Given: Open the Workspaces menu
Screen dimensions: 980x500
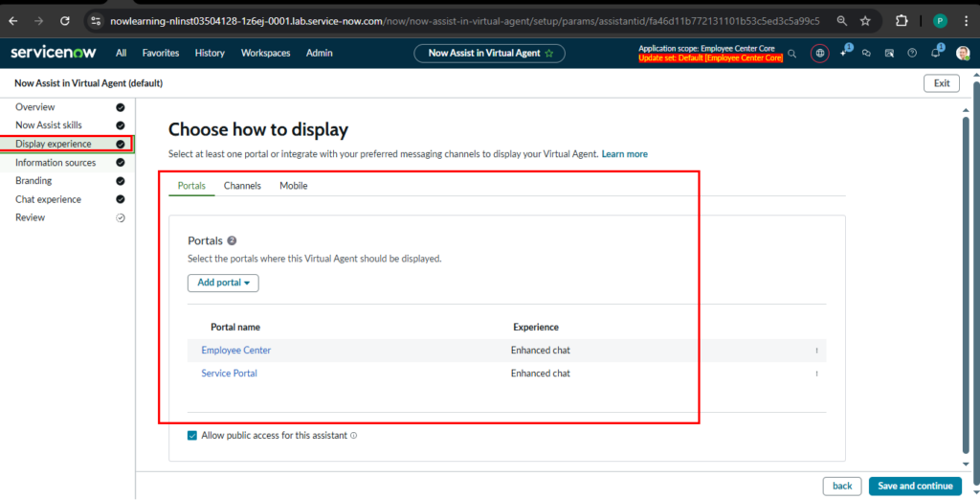Looking at the screenshot, I should (265, 54).
